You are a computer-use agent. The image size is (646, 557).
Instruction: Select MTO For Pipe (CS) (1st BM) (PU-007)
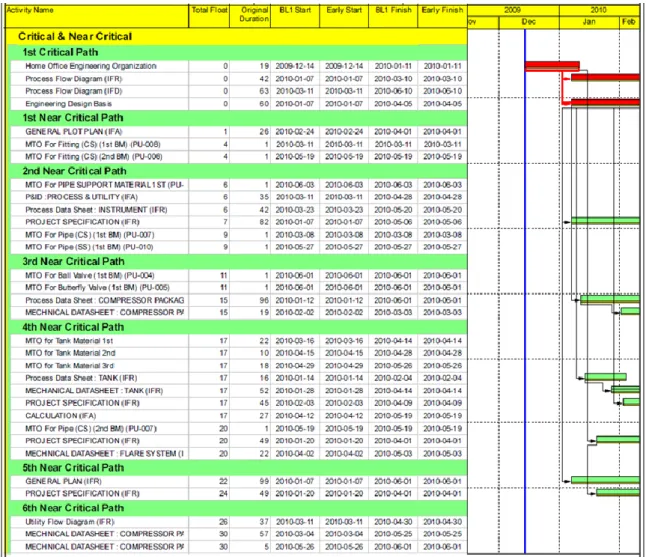tap(239, 235)
